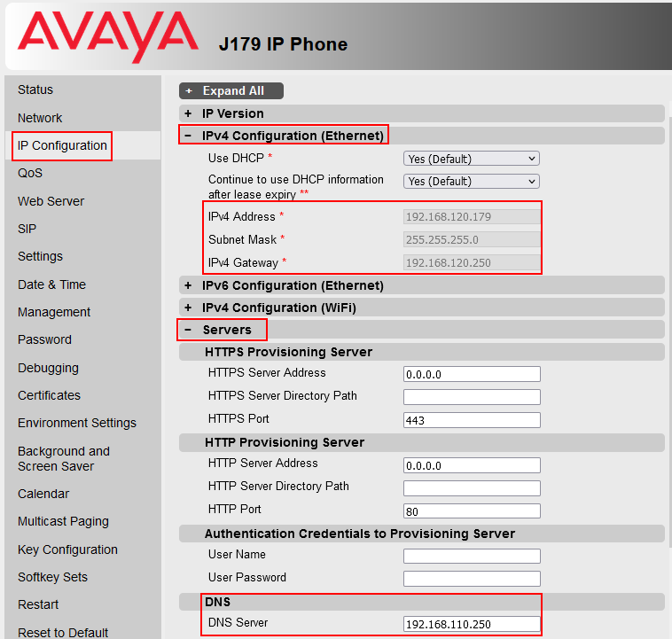
Task: Click the DNS heading
Action: (218, 602)
